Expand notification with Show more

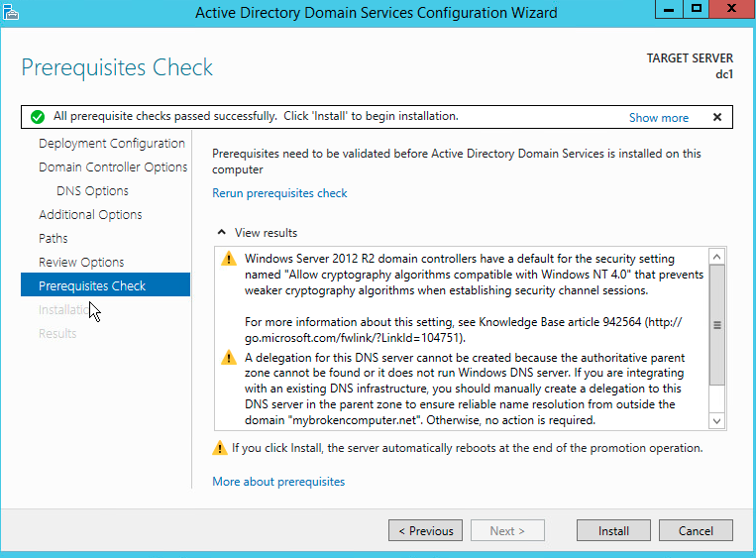click(x=658, y=117)
